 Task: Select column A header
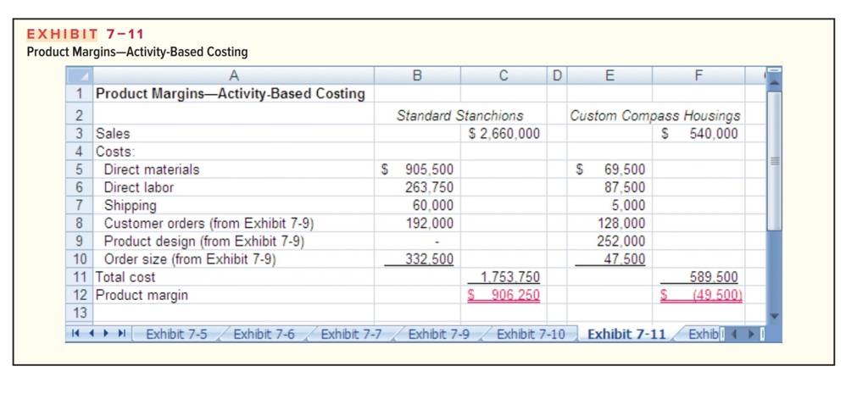click(x=233, y=75)
